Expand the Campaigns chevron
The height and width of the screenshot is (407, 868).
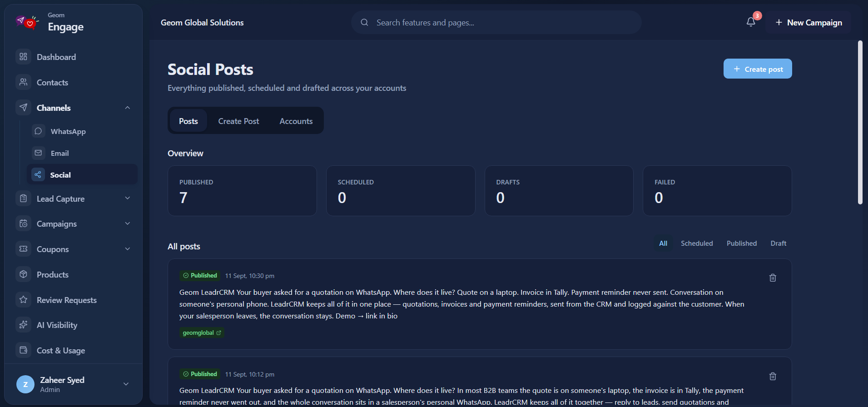point(128,223)
